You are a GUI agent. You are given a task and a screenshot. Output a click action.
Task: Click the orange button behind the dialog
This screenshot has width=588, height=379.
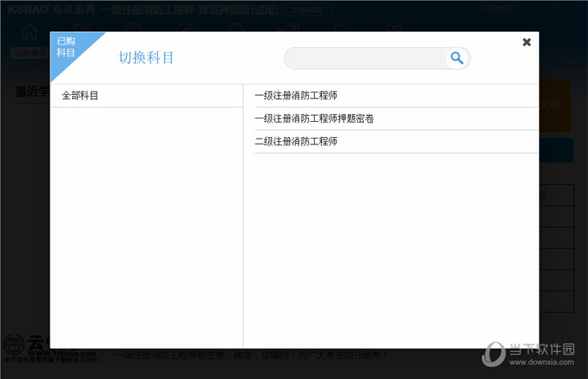554,105
